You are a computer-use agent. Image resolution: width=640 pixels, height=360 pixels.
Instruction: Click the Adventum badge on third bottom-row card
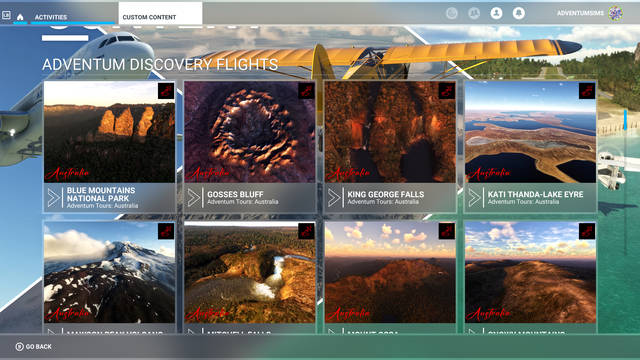(447, 231)
